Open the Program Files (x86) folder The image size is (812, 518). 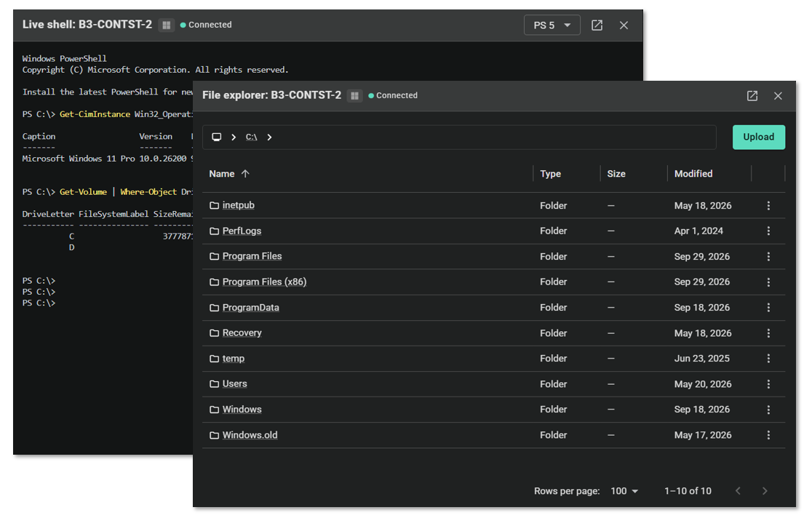coord(264,282)
